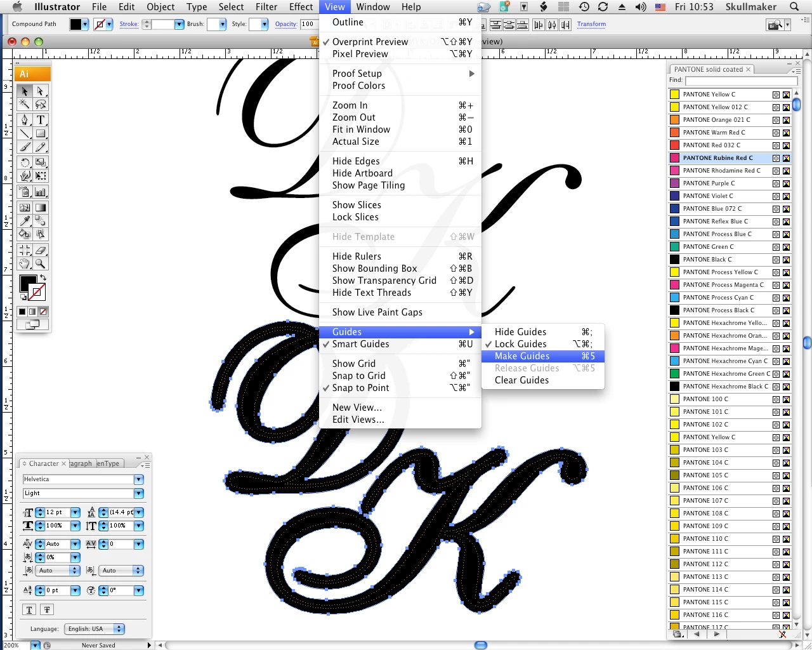Select the Column Graph tool
Viewport: 812px width, 650px height.
[x=41, y=192]
